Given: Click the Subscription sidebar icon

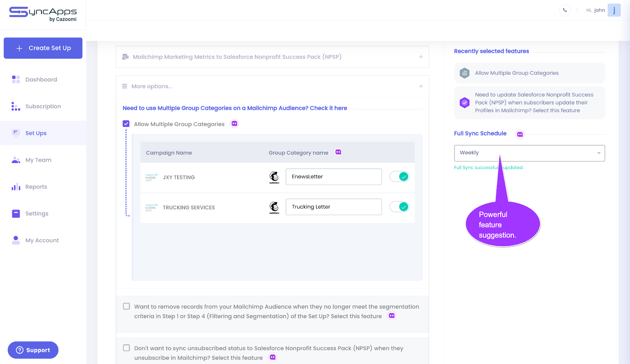Looking at the screenshot, I should pos(16,106).
